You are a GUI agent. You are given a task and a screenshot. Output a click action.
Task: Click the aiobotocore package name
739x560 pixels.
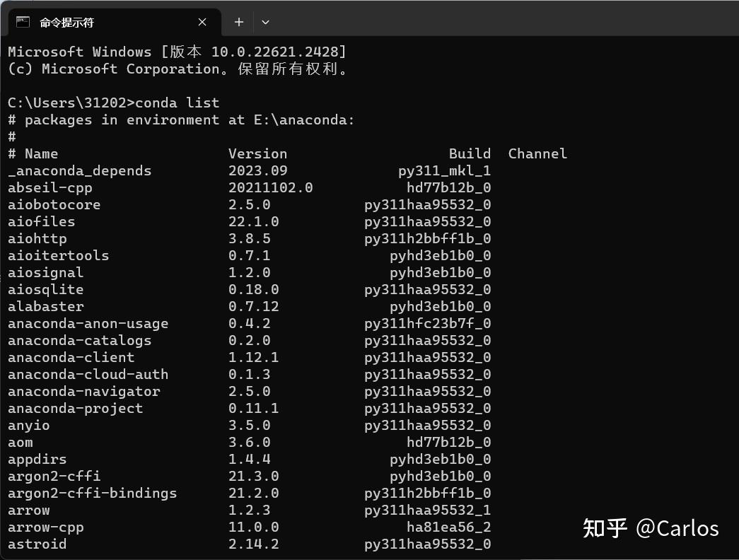coord(54,204)
